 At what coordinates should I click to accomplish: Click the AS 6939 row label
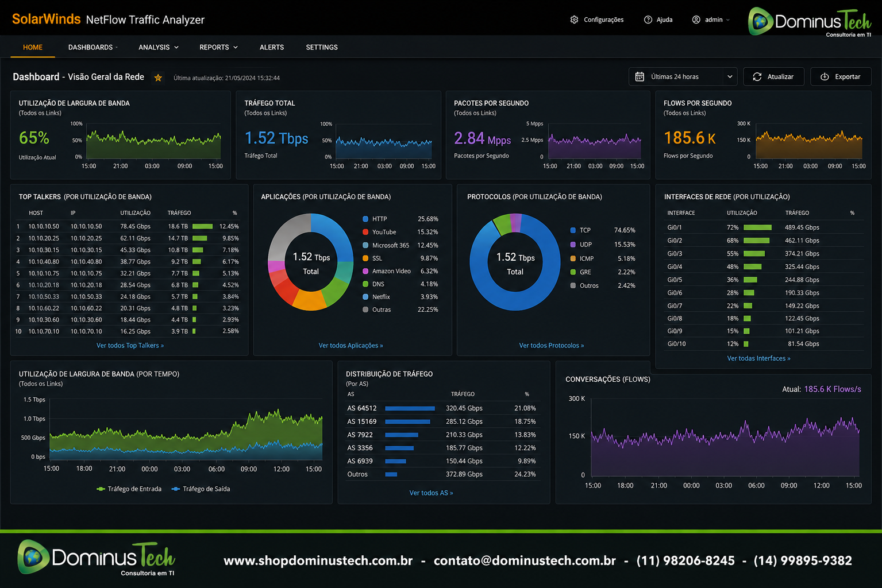(360, 461)
